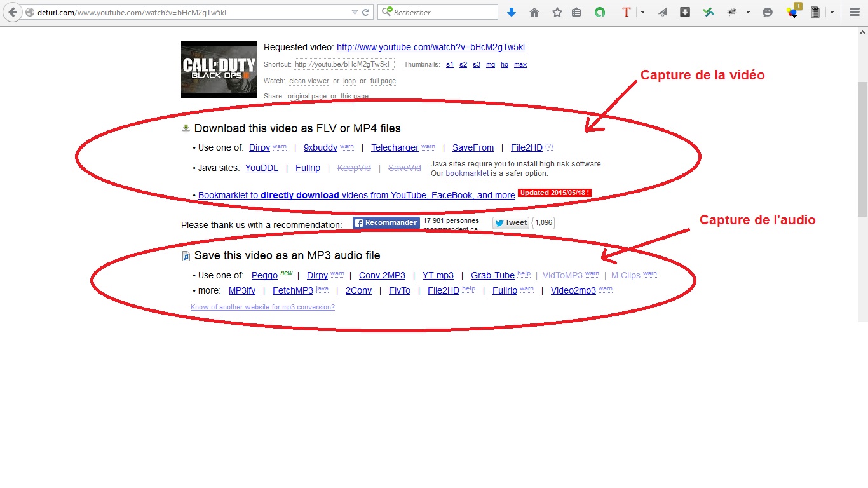Click the green circular arrow extension icon
868x488 pixels.
point(600,12)
